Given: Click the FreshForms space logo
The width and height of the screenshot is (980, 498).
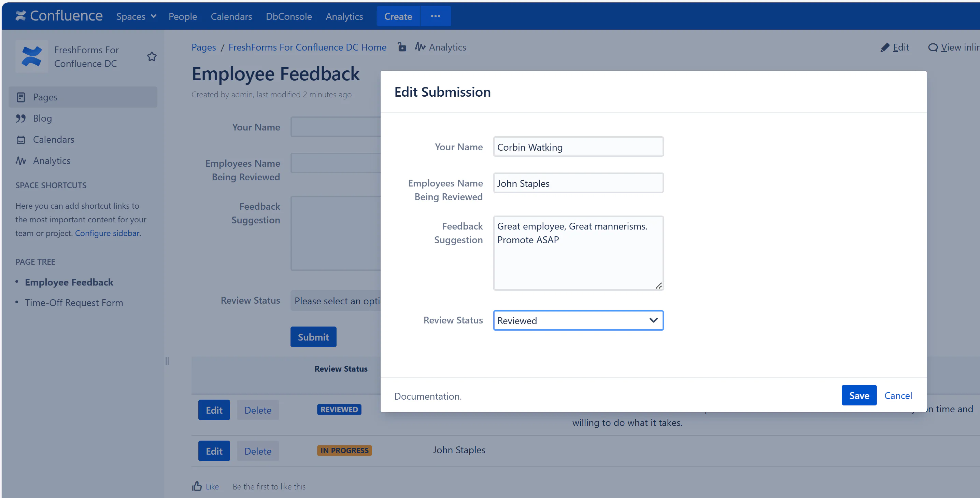Looking at the screenshot, I should pyautogui.click(x=32, y=56).
